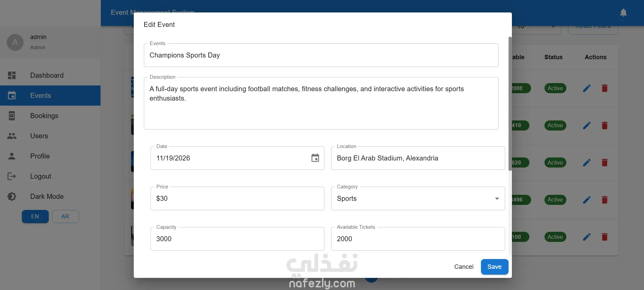The image size is (644, 290).
Task: Click the Capacity field showing 3000
Action: [237, 239]
